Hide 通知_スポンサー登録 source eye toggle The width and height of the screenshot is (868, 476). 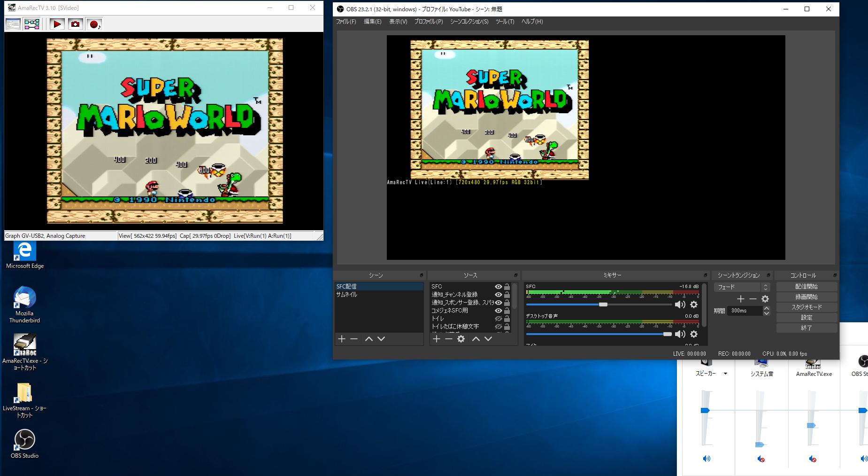pos(499,303)
